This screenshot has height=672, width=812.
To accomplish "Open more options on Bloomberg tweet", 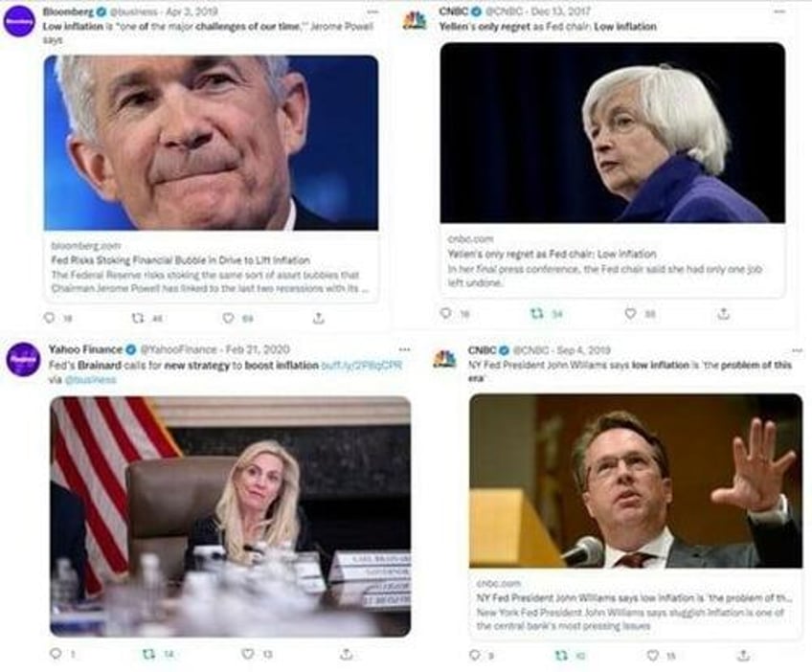I will (372, 11).
